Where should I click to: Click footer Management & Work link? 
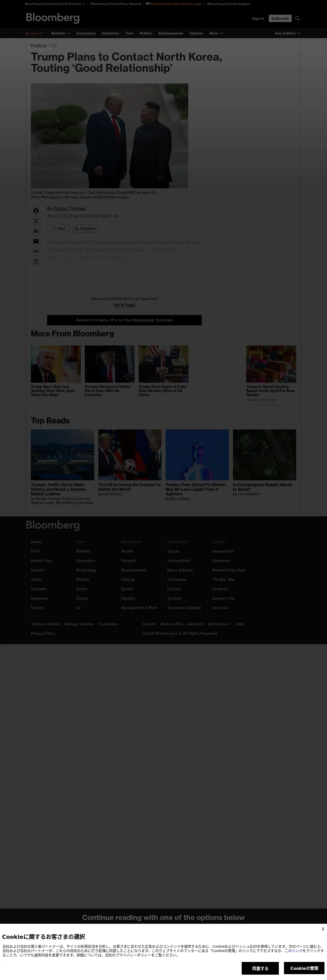point(139,608)
